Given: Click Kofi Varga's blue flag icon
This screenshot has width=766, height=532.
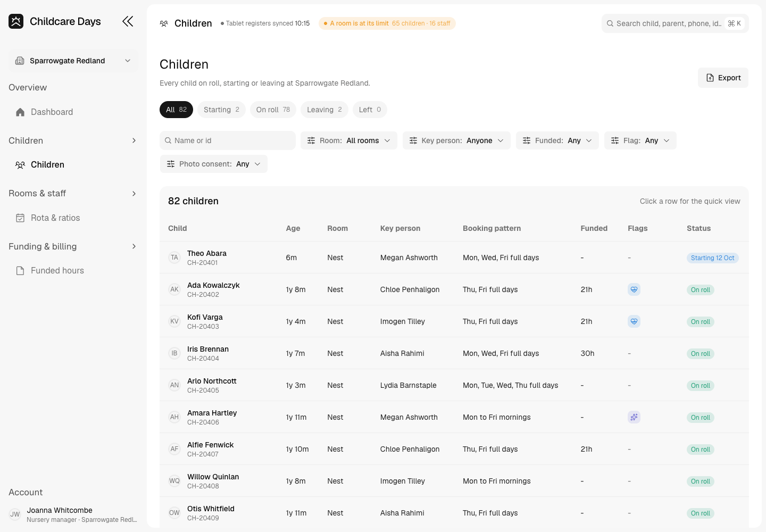Looking at the screenshot, I should 634,321.
